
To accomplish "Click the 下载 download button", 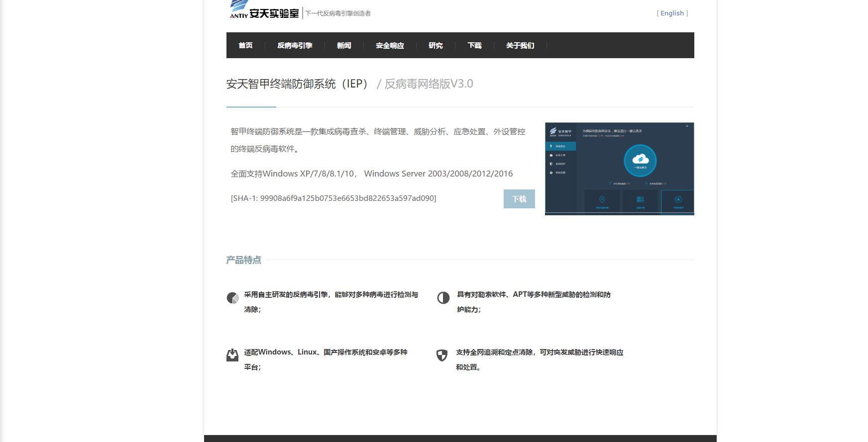I will pos(519,199).
